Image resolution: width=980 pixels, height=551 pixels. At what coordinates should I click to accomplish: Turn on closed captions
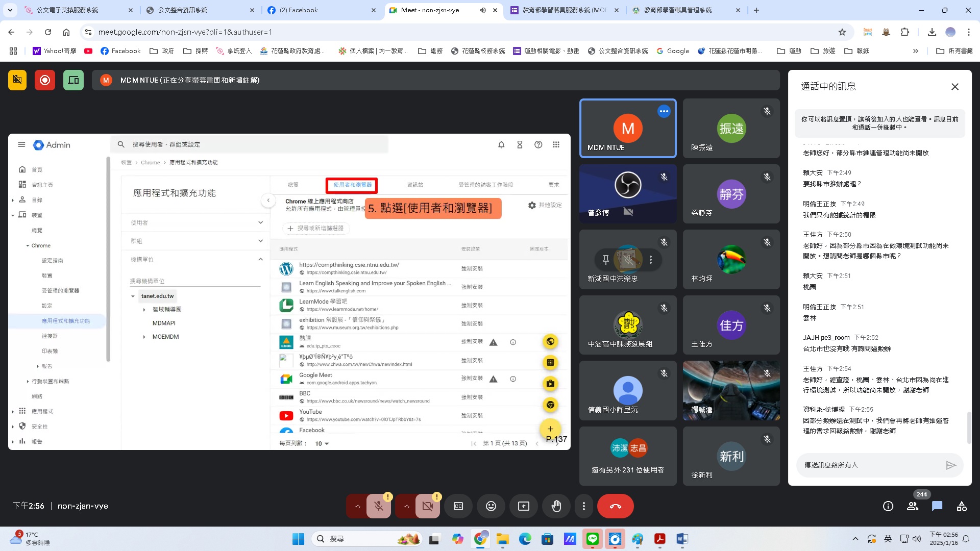(458, 506)
